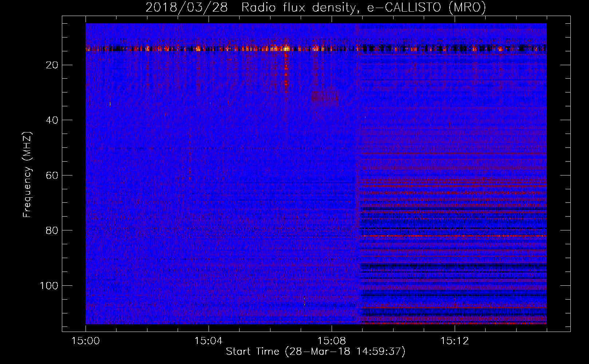Click the "Start Time (28-Mar-18 14:59:37)" label
Image resolution: width=589 pixels, height=364 pixels.
click(316, 352)
